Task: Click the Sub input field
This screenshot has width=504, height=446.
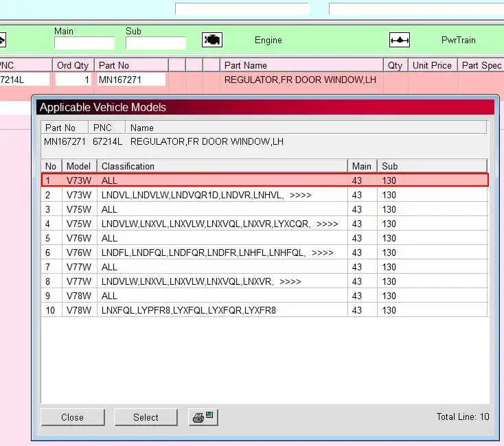Action: pyautogui.click(x=155, y=43)
